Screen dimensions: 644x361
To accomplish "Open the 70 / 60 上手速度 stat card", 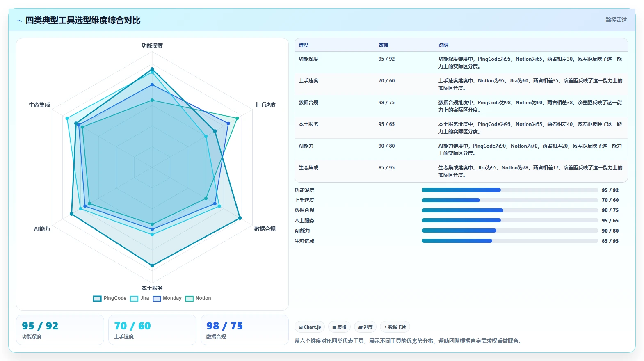I will coord(152,330).
